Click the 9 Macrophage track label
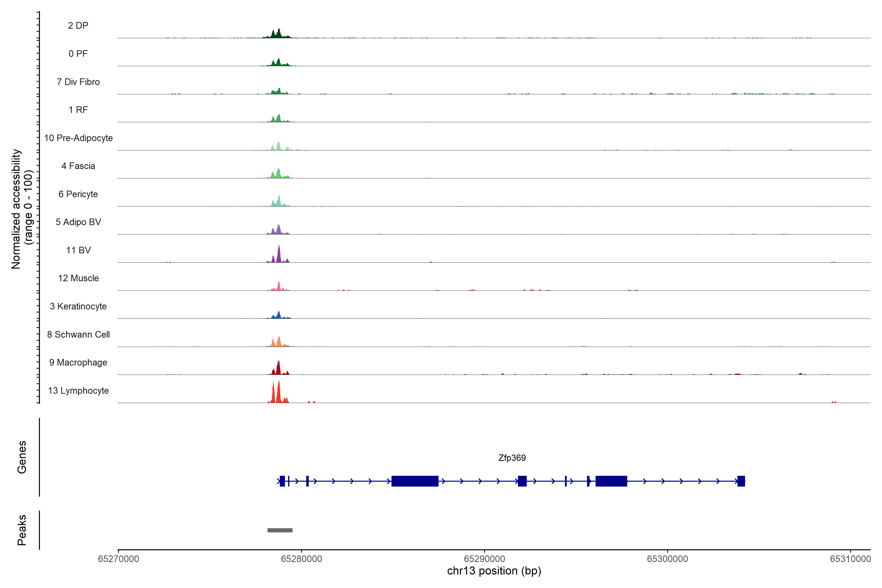The width and height of the screenshot is (882, 588). pos(78,363)
